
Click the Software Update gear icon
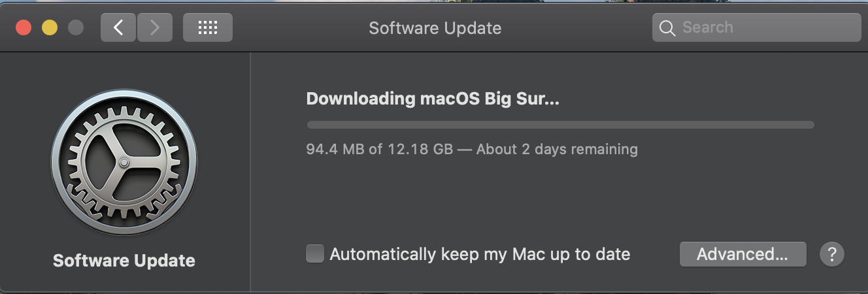[x=124, y=160]
